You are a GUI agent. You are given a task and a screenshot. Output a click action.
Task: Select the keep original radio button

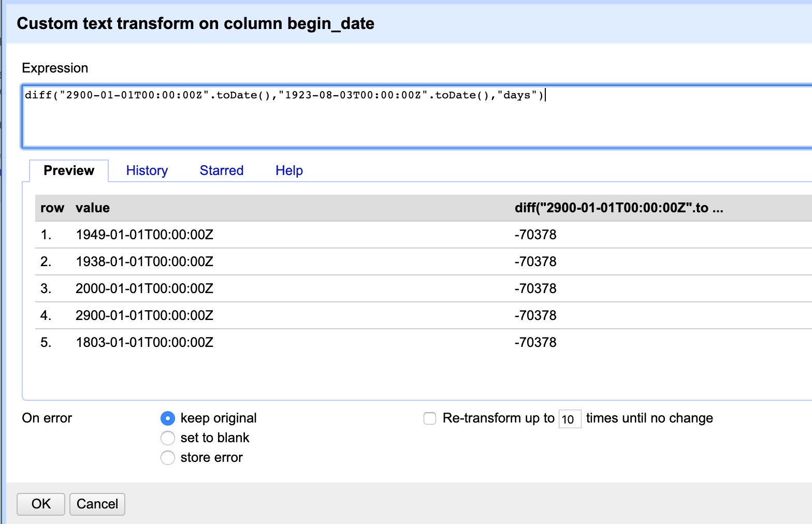(x=168, y=418)
